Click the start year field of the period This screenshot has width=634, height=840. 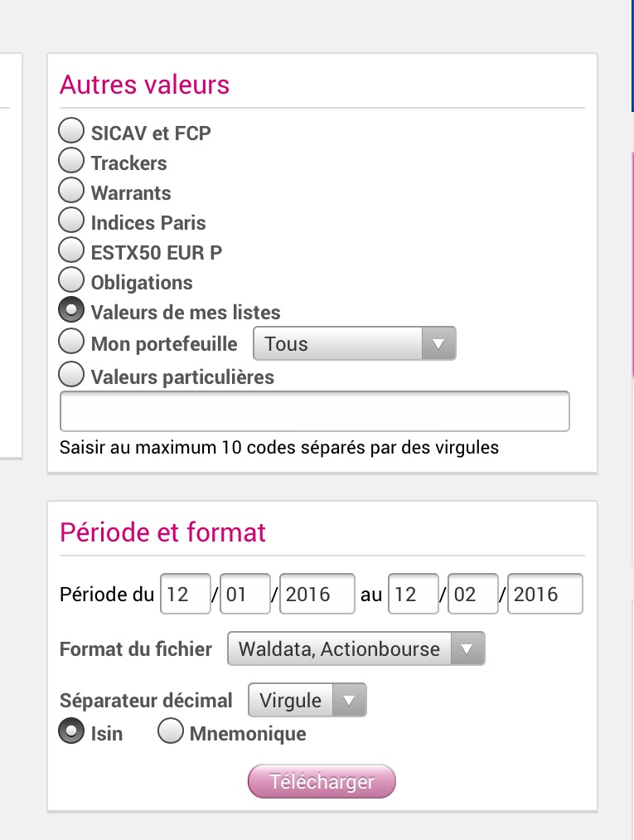pyautogui.click(x=317, y=594)
